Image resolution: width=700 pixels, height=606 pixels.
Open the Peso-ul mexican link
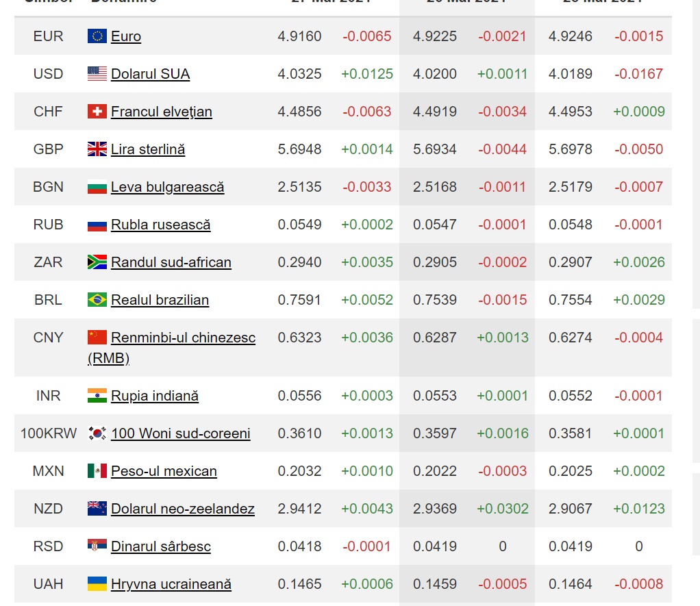point(164,471)
